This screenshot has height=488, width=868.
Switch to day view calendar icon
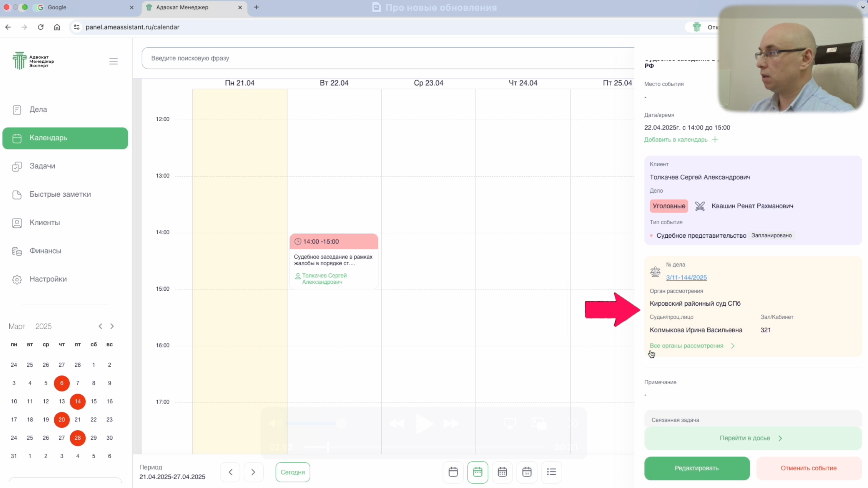(x=453, y=472)
